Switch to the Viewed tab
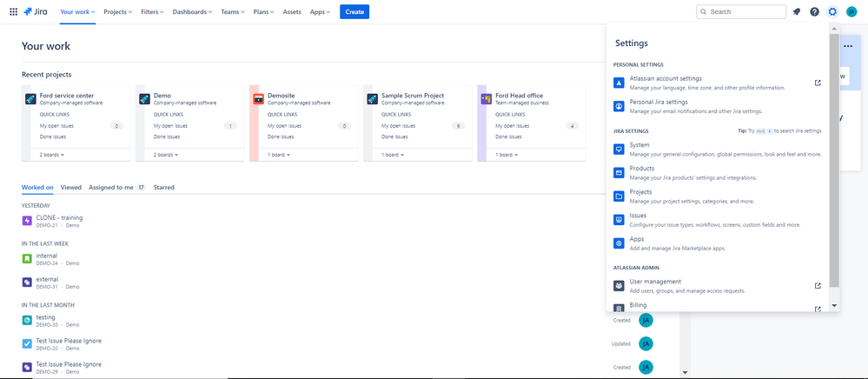Screen dimensions: 868x379 pos(71,187)
